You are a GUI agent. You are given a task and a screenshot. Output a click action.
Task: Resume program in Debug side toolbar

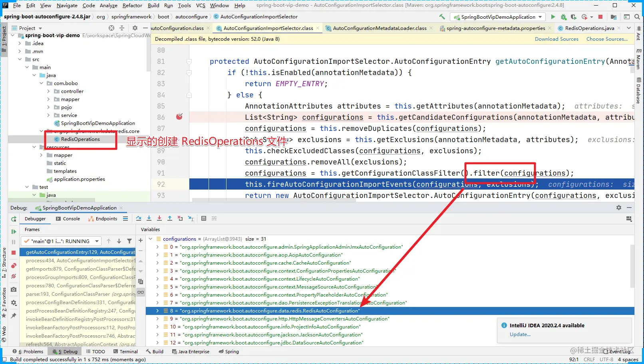click(14, 231)
